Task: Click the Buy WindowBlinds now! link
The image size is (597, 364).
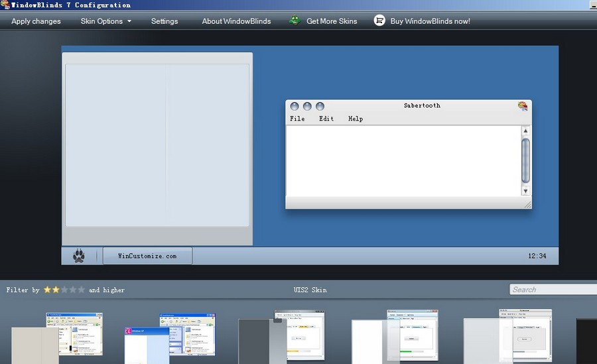Action: pos(430,21)
